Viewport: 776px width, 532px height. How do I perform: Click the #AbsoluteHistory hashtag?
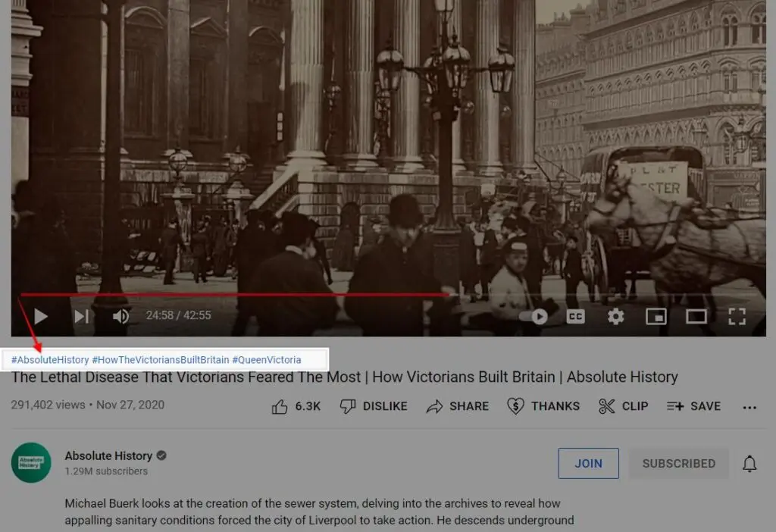tap(50, 360)
